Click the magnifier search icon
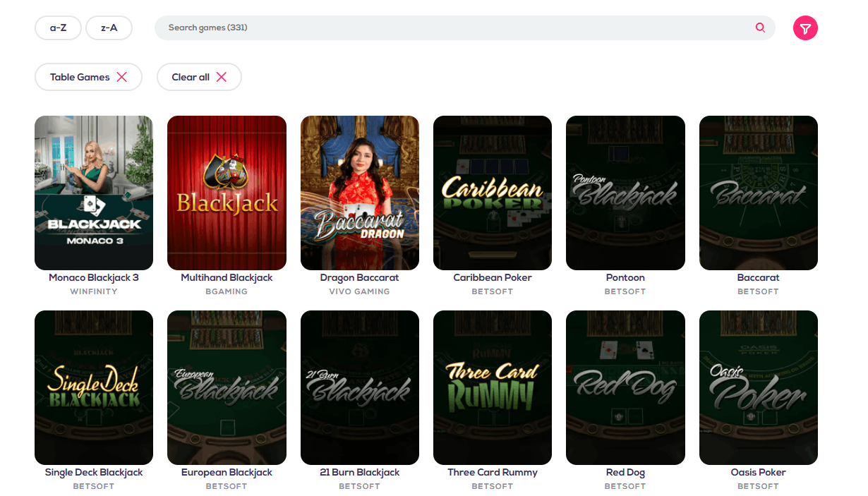 pyautogui.click(x=760, y=28)
